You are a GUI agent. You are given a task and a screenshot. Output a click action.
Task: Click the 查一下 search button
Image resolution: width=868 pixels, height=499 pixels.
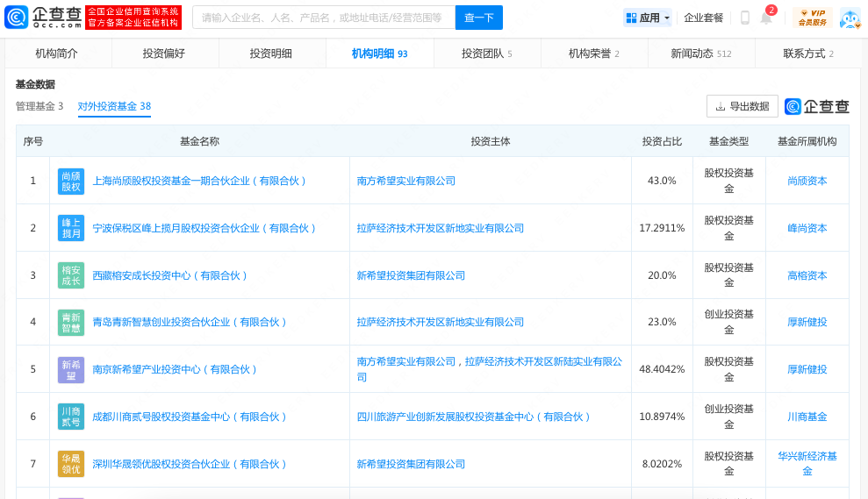pos(478,18)
